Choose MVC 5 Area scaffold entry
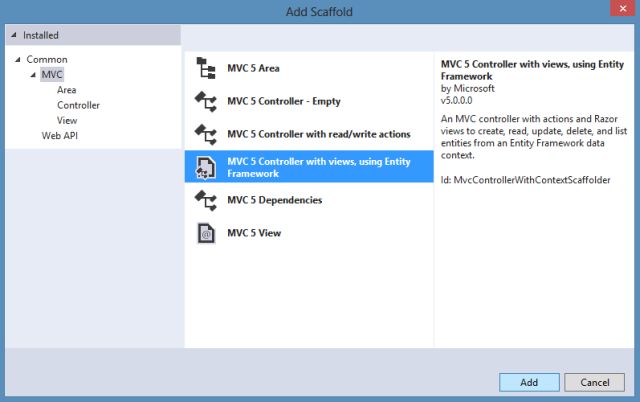 point(309,68)
